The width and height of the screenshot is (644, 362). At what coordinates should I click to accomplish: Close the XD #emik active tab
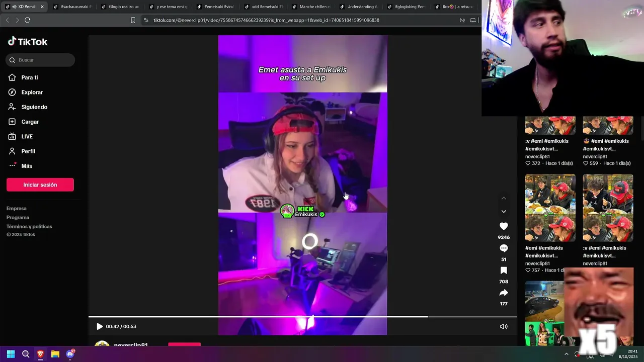click(42, 7)
